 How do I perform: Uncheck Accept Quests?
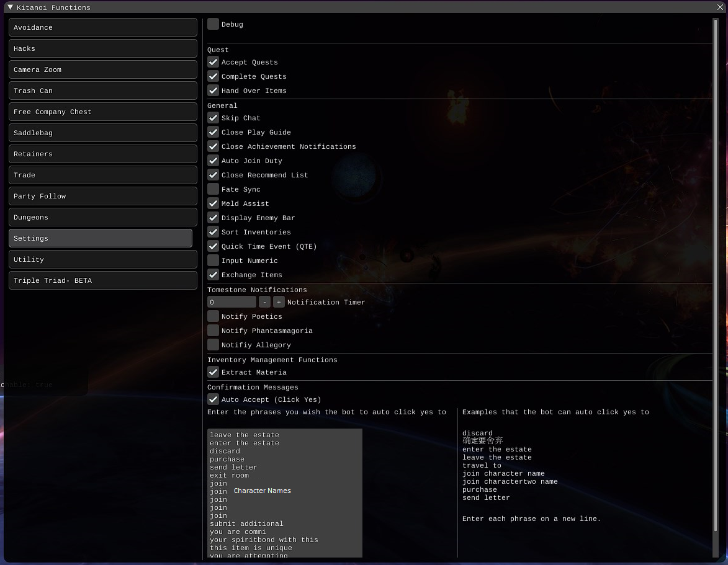[x=213, y=62]
